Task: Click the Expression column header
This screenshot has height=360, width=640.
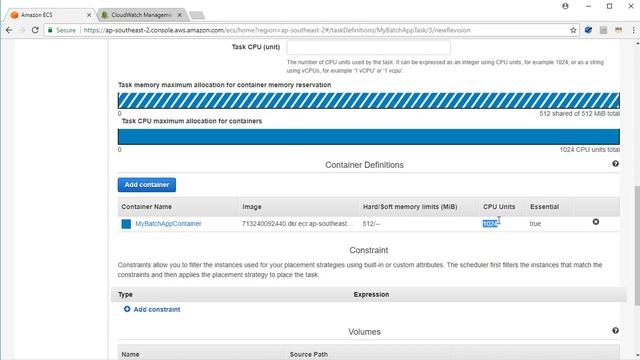Action: click(371, 294)
